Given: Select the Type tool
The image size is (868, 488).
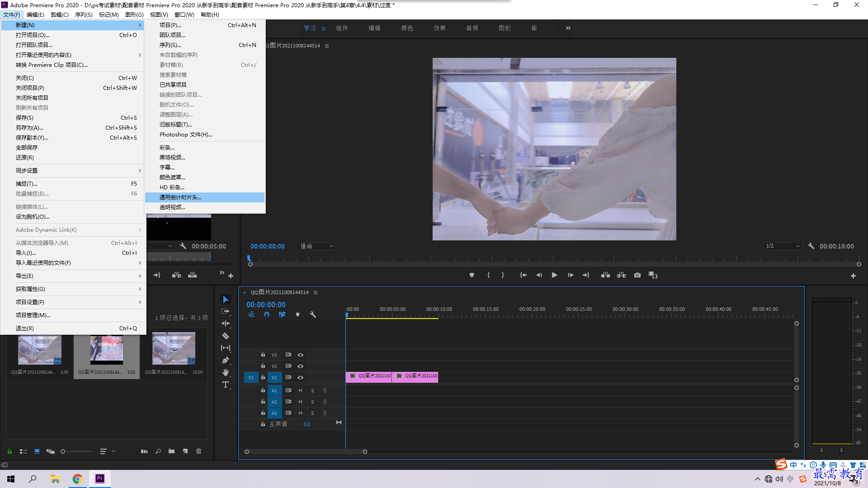Looking at the screenshot, I should pyautogui.click(x=226, y=385).
